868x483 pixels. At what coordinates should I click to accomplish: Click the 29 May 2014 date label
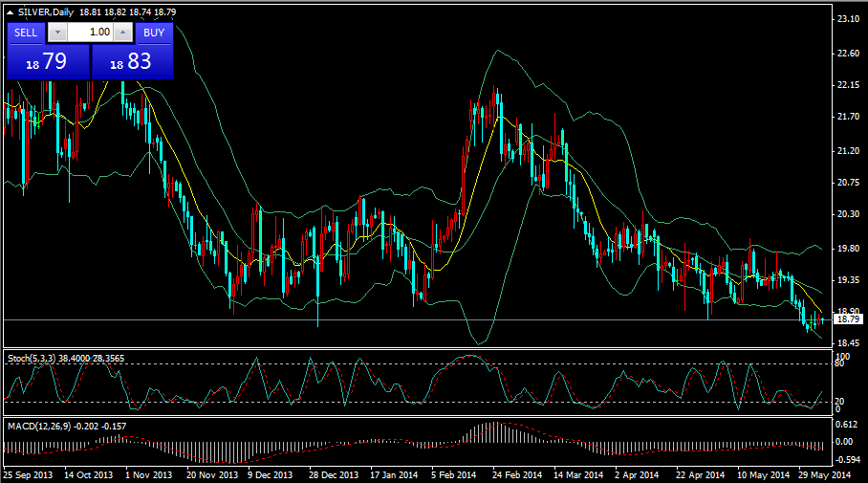click(824, 474)
